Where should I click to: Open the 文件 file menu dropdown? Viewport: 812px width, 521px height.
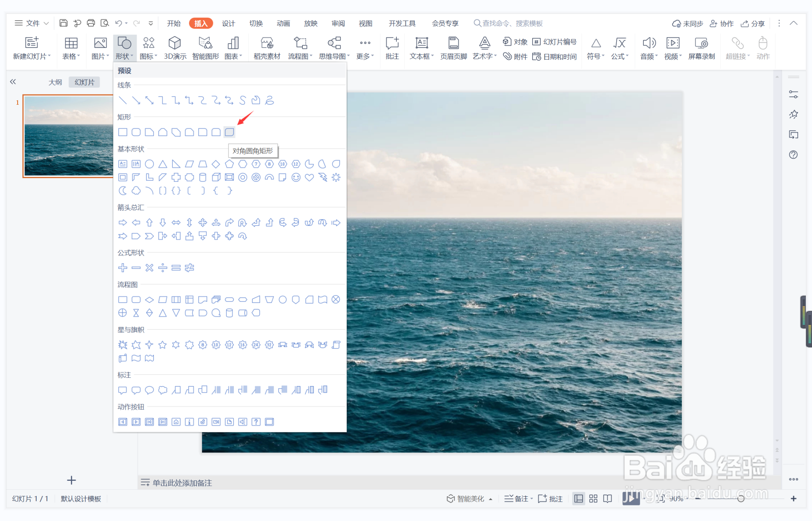pos(32,23)
